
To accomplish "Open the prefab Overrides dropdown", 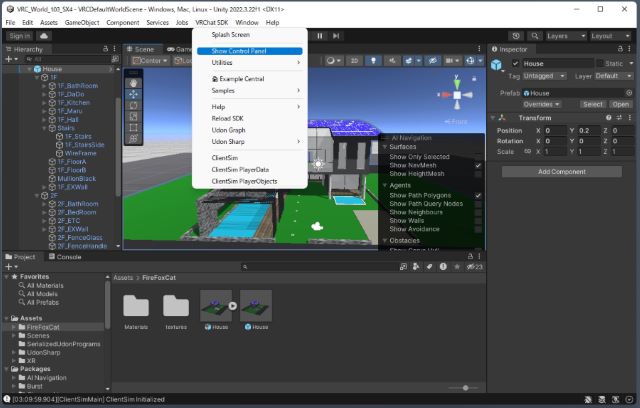I will (x=542, y=104).
